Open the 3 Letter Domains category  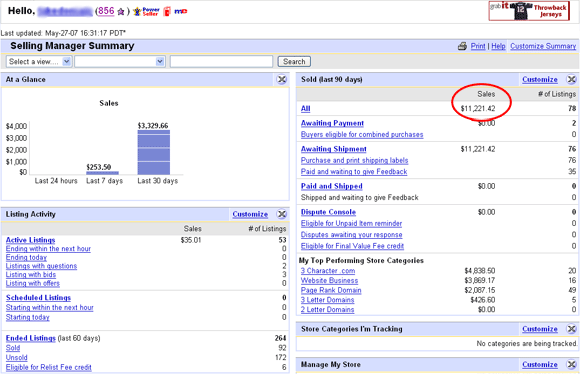tap(327, 300)
